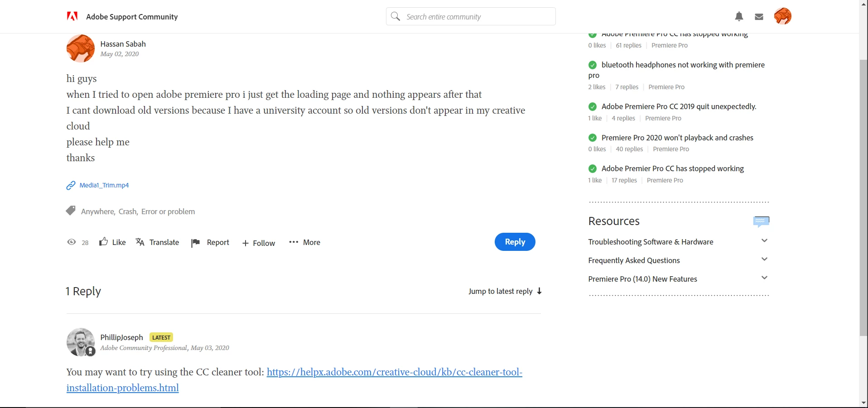Click Premiere Pro category beside 4 replies
This screenshot has height=408, width=868.
[x=663, y=118]
